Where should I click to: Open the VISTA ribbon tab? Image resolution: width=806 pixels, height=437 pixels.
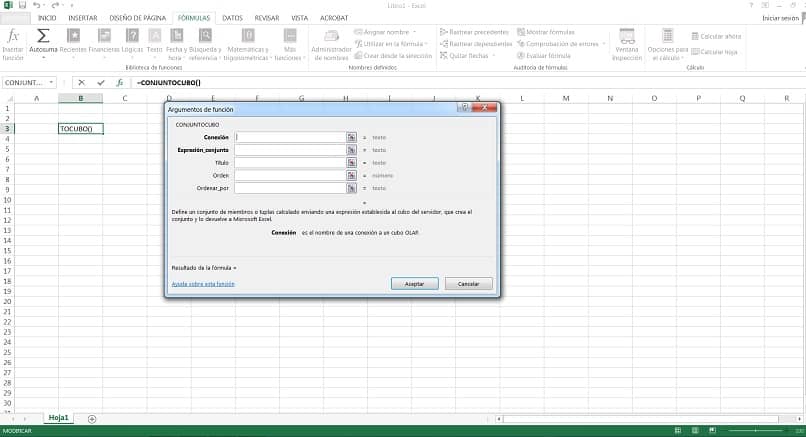[300, 18]
